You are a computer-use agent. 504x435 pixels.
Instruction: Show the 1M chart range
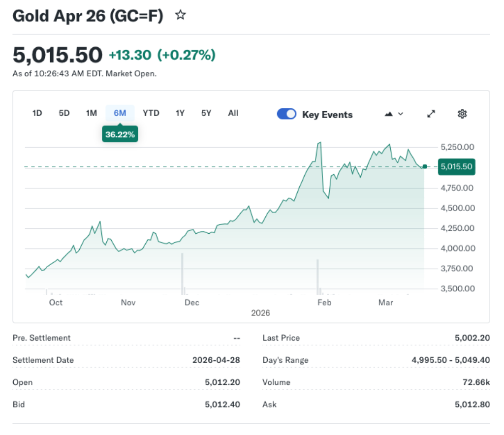[92, 113]
